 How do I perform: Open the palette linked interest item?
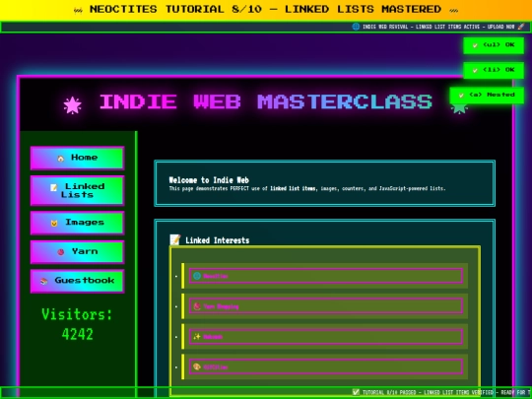(326, 366)
